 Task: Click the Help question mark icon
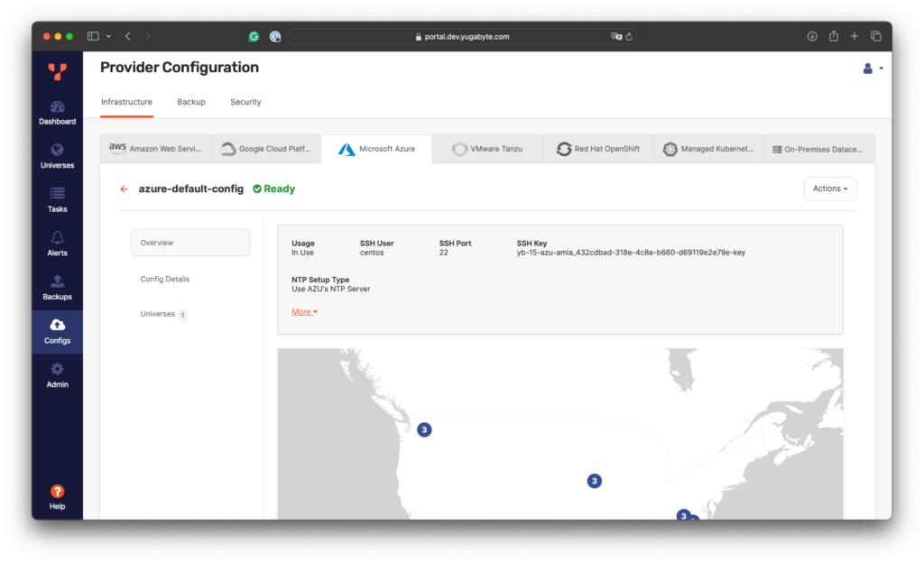(57, 492)
